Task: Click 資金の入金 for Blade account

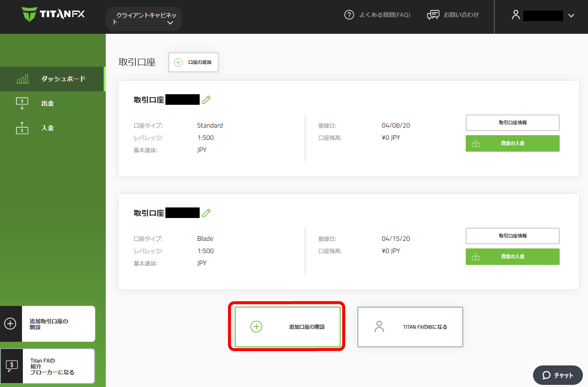Action: [513, 256]
